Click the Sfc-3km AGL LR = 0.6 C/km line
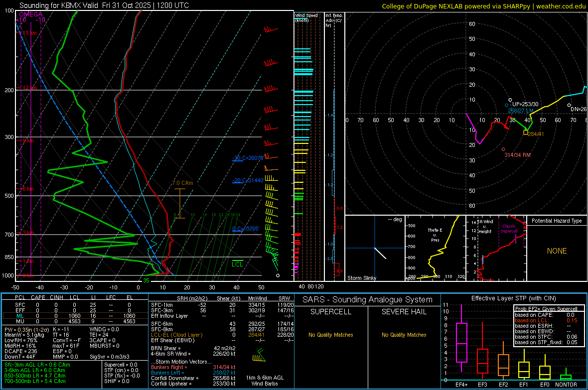588x390 pixels. coord(37,365)
